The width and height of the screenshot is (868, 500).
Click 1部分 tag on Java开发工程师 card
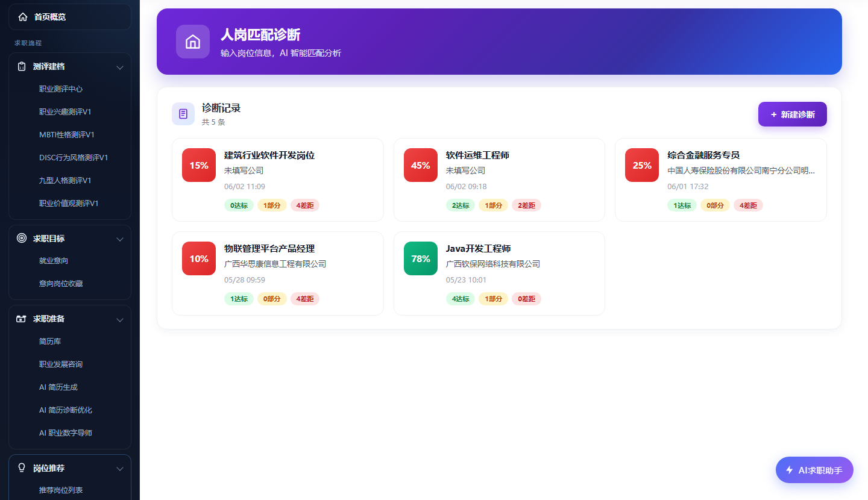(493, 299)
